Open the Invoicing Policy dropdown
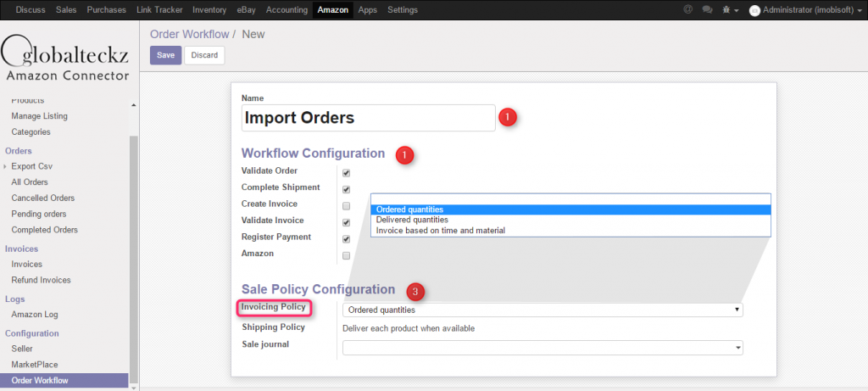The width and height of the screenshot is (868, 391). 542,310
